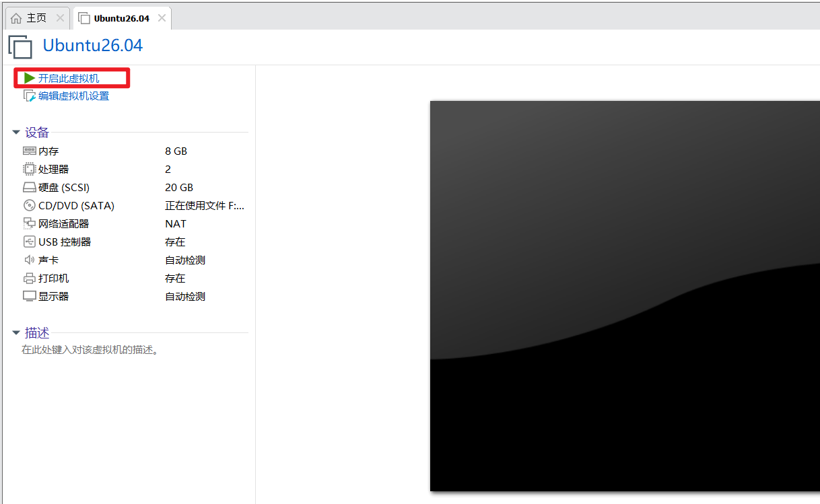Click 存在 value for 打印机
This screenshot has width=820, height=504.
175,278
